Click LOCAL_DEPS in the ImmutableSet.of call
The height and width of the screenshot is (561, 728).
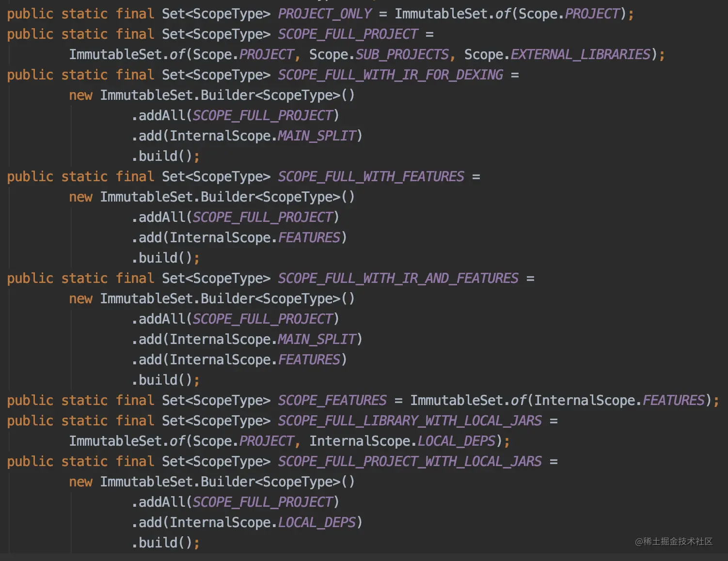click(x=457, y=441)
